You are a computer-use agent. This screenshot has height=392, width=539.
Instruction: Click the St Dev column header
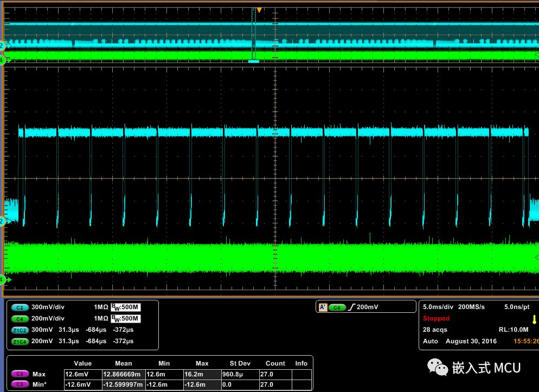(239, 363)
